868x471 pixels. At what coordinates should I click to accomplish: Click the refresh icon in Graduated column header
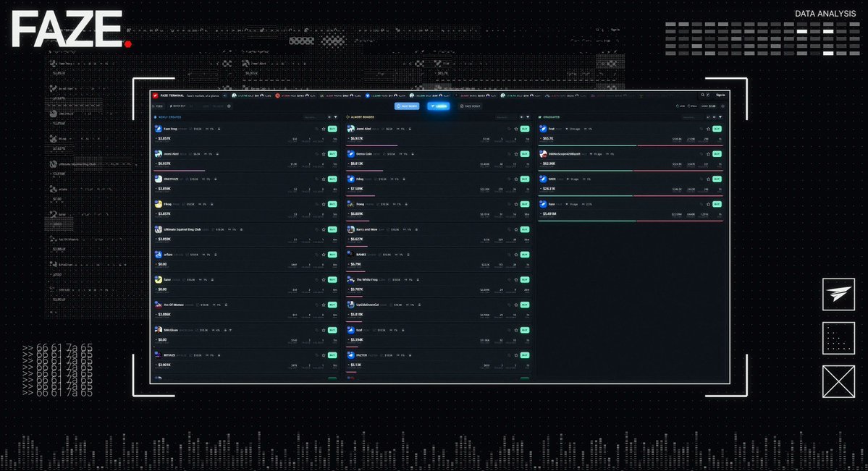point(708,117)
